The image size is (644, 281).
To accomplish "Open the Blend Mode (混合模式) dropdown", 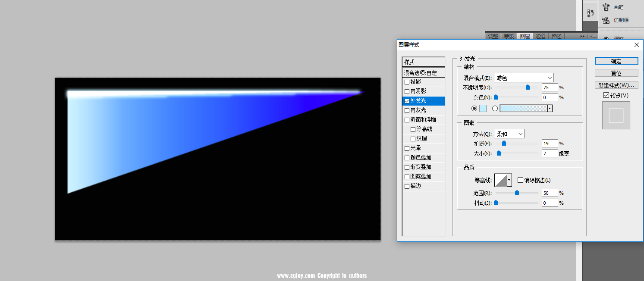I will (x=524, y=78).
